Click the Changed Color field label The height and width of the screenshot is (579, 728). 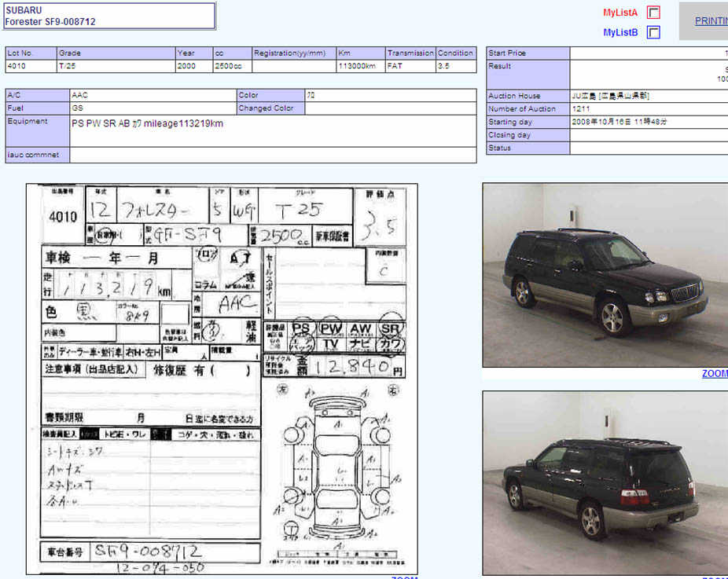pos(270,108)
